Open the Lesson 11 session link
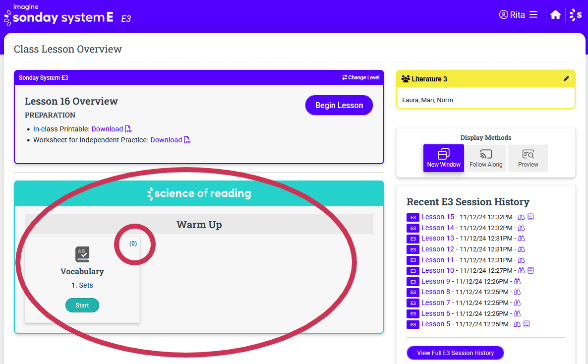This screenshot has height=364, width=588. (438, 260)
